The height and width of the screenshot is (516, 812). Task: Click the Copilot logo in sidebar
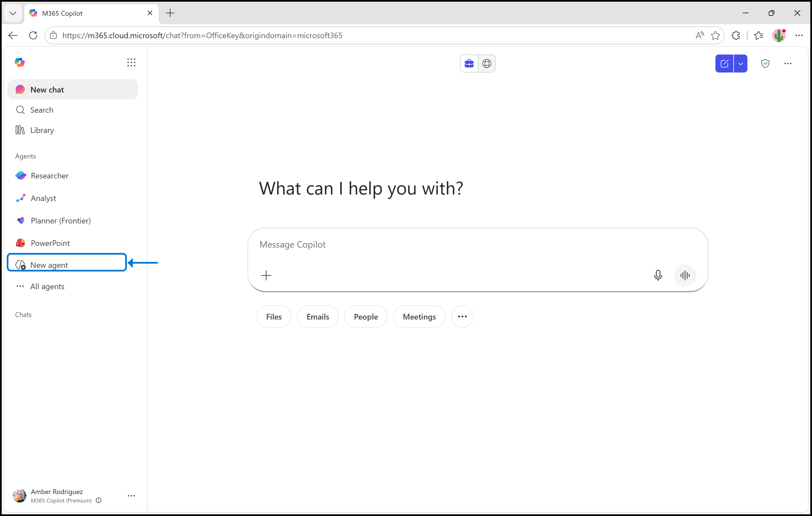point(20,62)
